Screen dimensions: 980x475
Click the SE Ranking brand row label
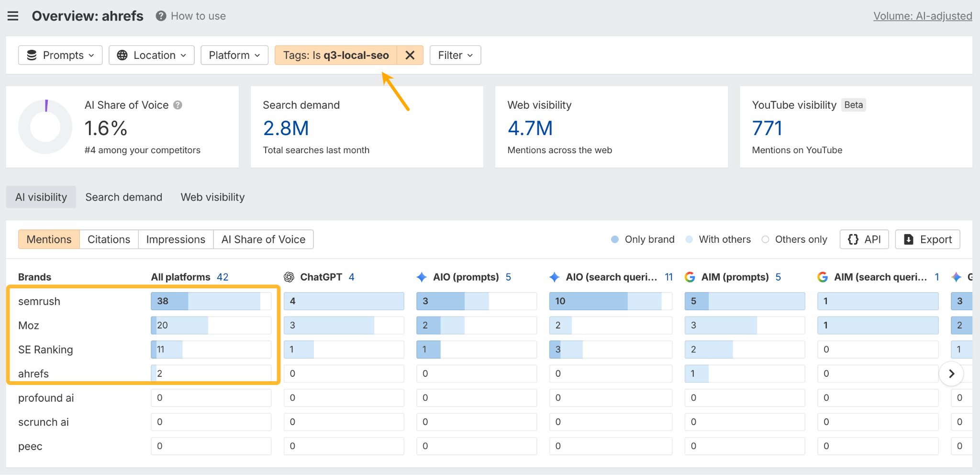pyautogui.click(x=45, y=350)
